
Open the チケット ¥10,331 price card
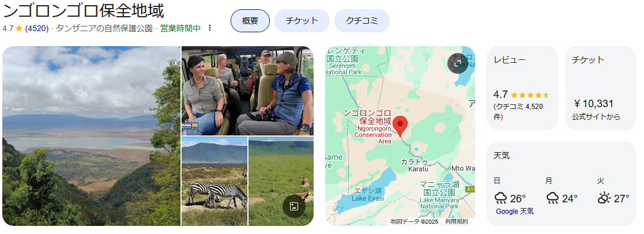click(x=600, y=88)
